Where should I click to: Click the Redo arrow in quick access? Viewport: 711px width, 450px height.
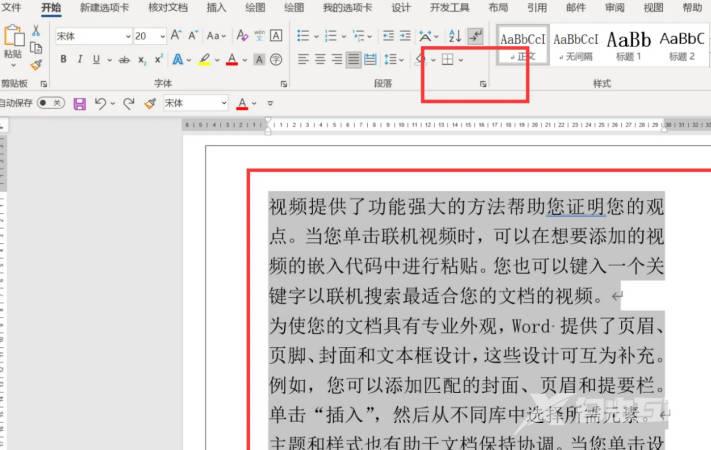tap(129, 104)
